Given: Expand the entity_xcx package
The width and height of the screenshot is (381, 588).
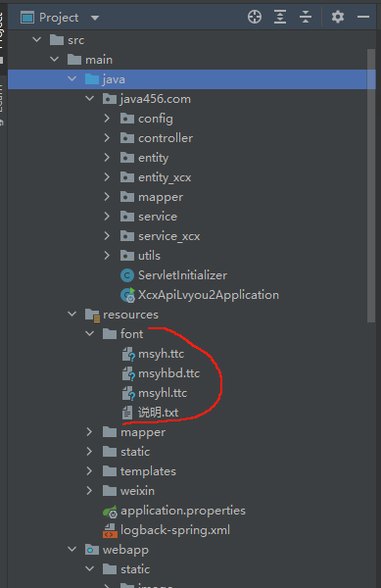Looking at the screenshot, I should coord(107,176).
